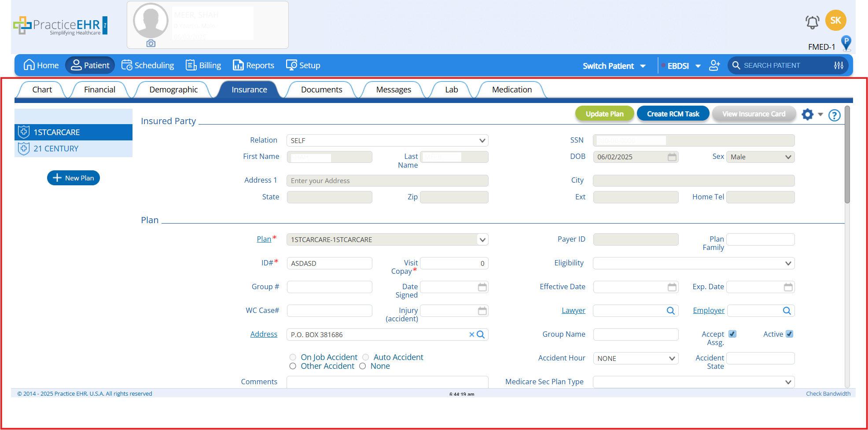868x430 pixels.
Task: Open the settings gear icon
Action: 807,114
